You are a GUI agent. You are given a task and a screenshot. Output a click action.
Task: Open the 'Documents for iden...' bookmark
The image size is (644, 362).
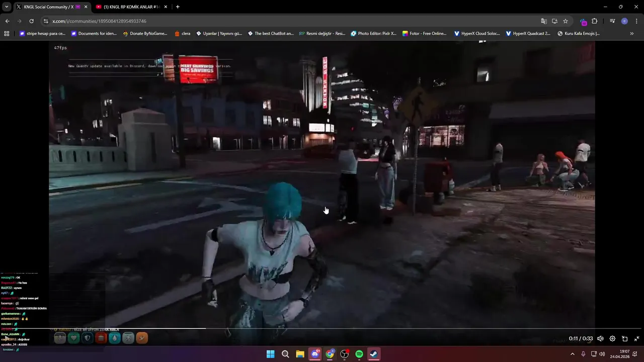point(94,34)
